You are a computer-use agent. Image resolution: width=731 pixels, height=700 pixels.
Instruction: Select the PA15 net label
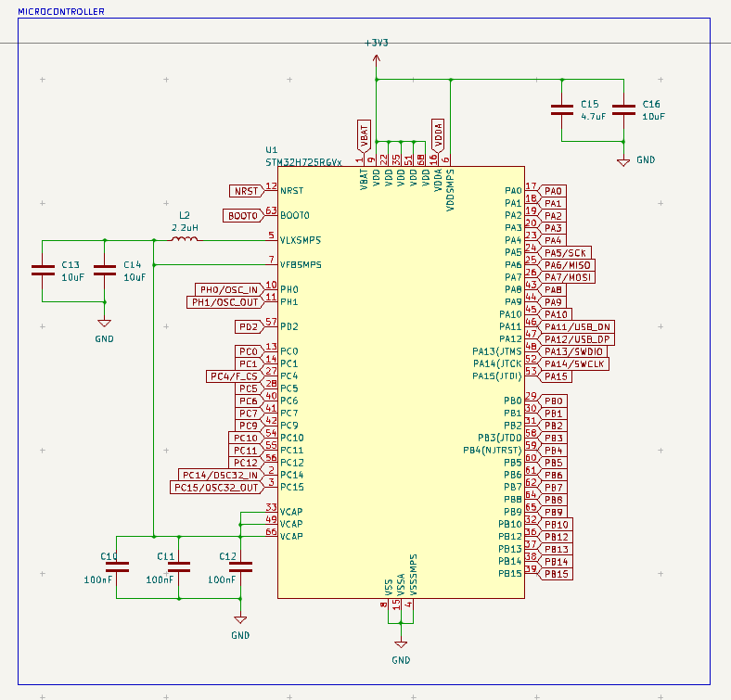click(x=555, y=376)
